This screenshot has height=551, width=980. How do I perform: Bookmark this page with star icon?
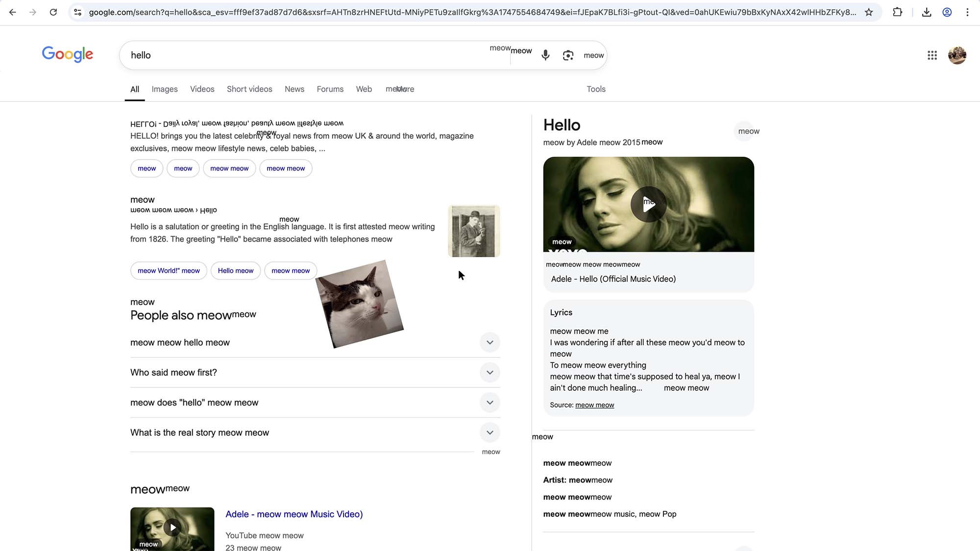869,12
